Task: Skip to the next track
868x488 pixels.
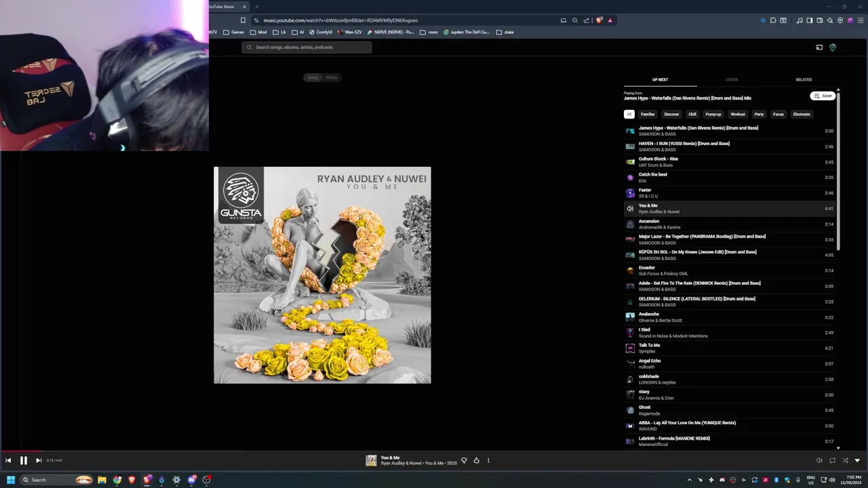Action: [x=39, y=460]
